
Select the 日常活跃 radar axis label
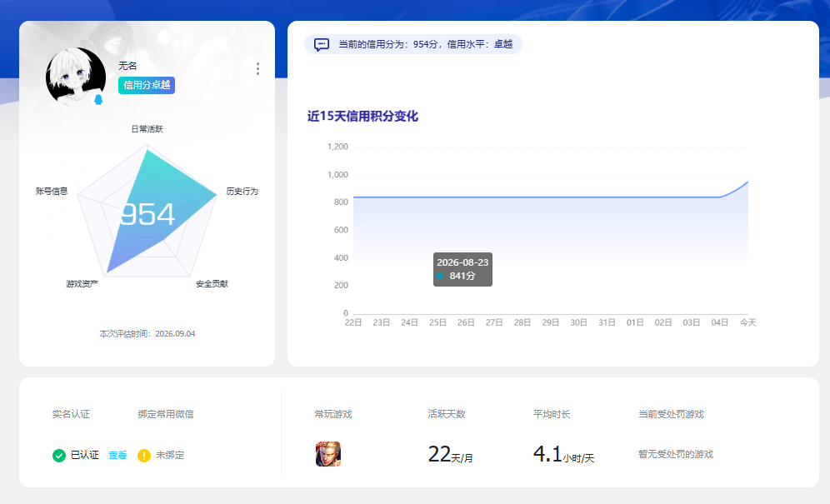147,128
